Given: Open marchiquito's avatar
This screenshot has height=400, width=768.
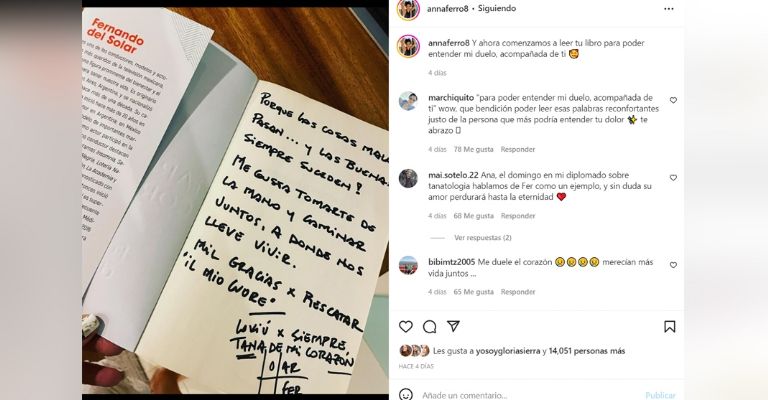Looking at the screenshot, I should coord(408,101).
